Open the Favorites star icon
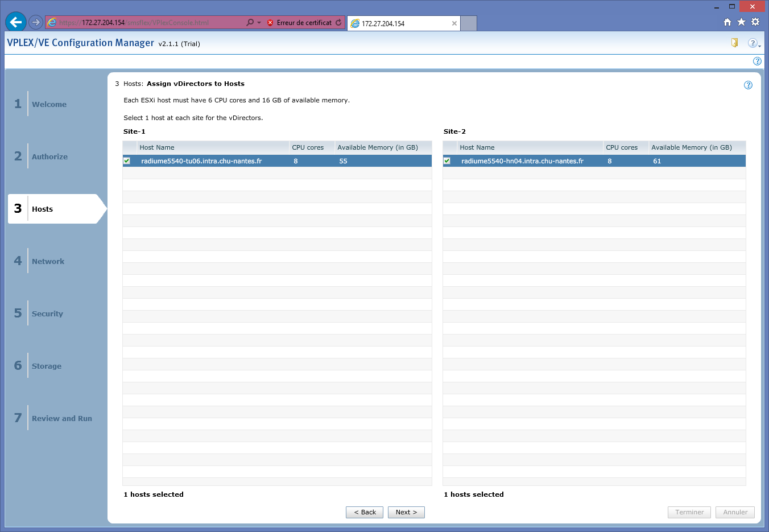This screenshot has width=769, height=532. pos(741,22)
